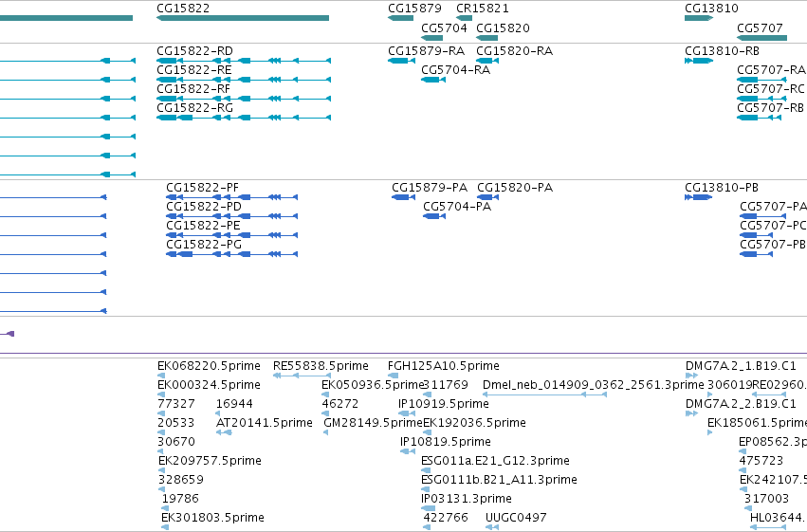The width and height of the screenshot is (807, 532).
Task: Select DMG7A.2_1.B19.C1 feature
Action: pos(691,376)
